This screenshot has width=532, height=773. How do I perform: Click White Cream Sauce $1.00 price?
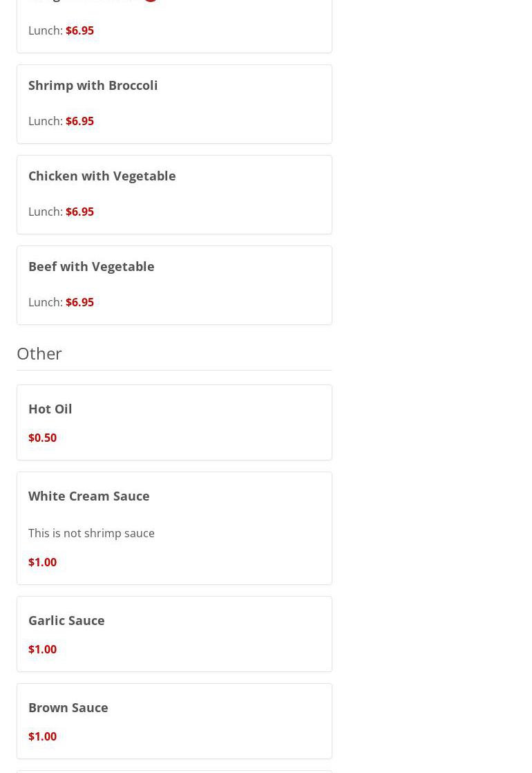[x=42, y=562]
